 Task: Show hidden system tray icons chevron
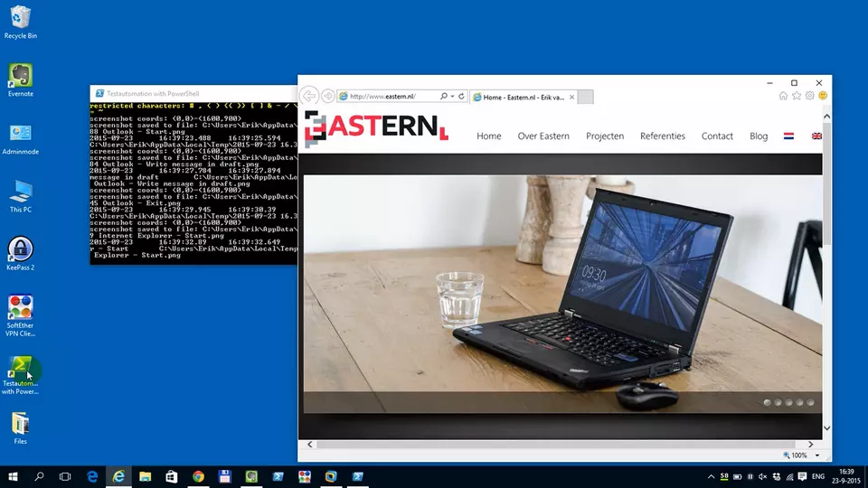pyautogui.click(x=711, y=476)
